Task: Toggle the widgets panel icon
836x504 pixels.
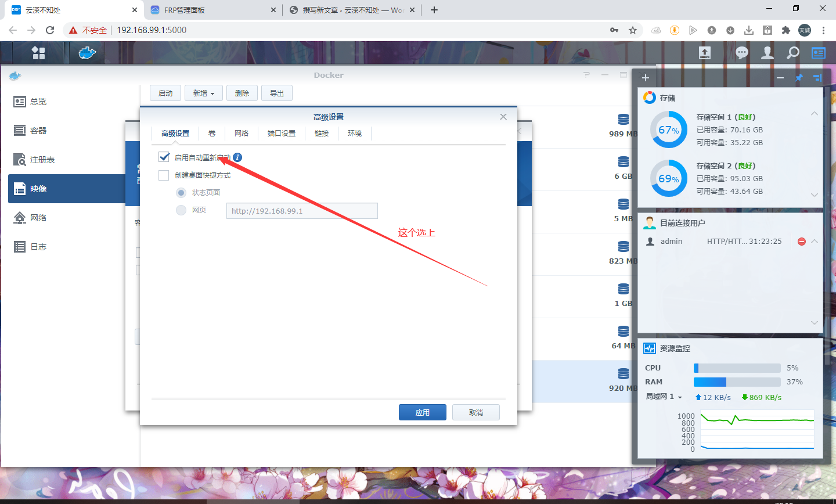Action: tap(818, 53)
